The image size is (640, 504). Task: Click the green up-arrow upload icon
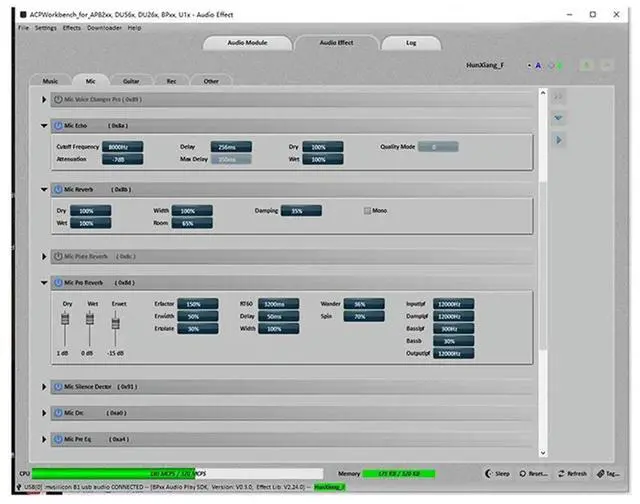(587, 65)
